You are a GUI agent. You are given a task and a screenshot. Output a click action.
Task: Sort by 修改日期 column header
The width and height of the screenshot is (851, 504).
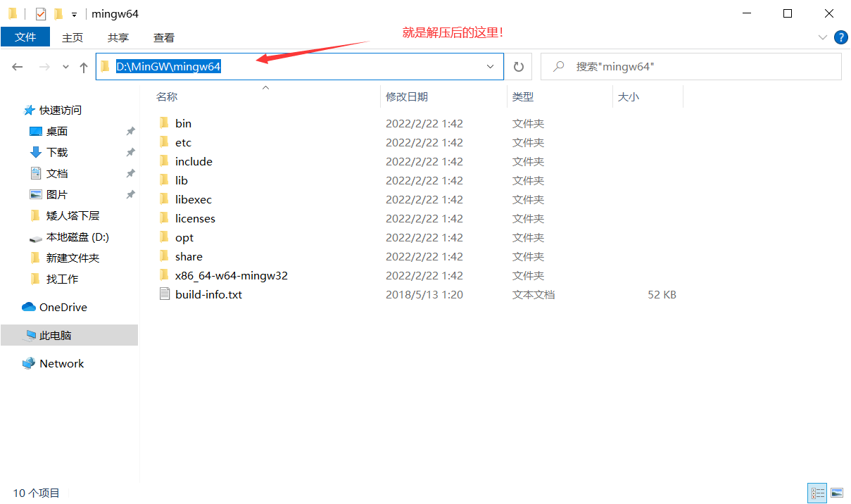(407, 96)
